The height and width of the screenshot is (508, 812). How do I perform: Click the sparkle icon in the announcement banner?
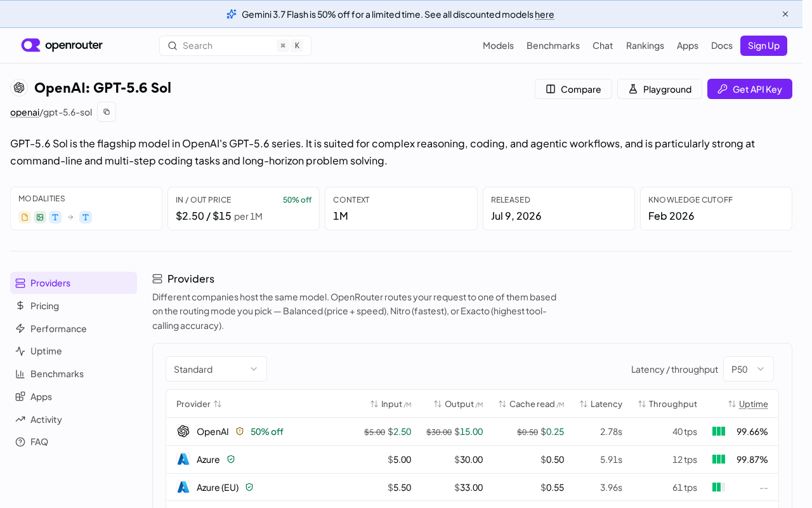click(232, 14)
